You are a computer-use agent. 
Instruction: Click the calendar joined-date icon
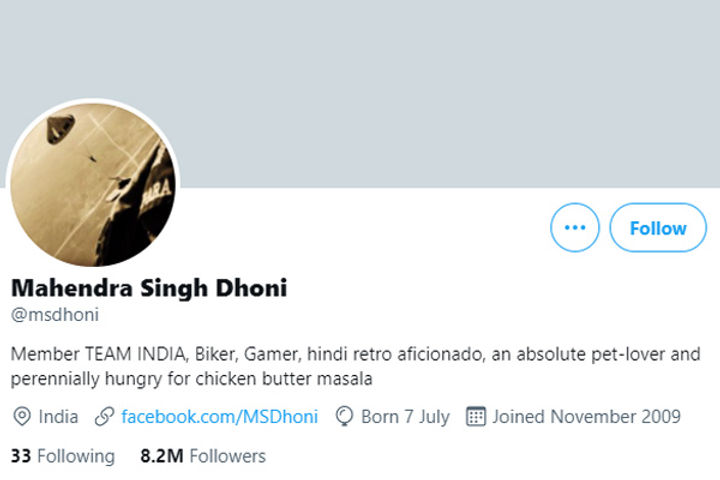coord(476,416)
